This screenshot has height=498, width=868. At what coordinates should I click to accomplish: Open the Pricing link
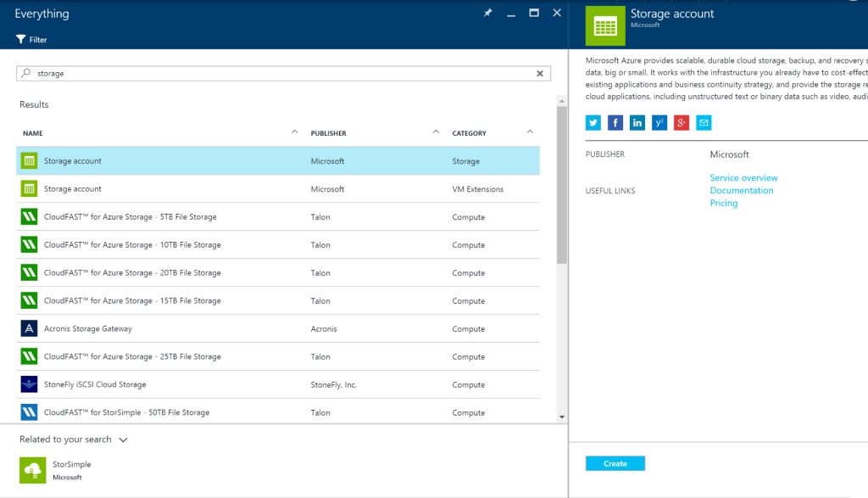point(723,203)
